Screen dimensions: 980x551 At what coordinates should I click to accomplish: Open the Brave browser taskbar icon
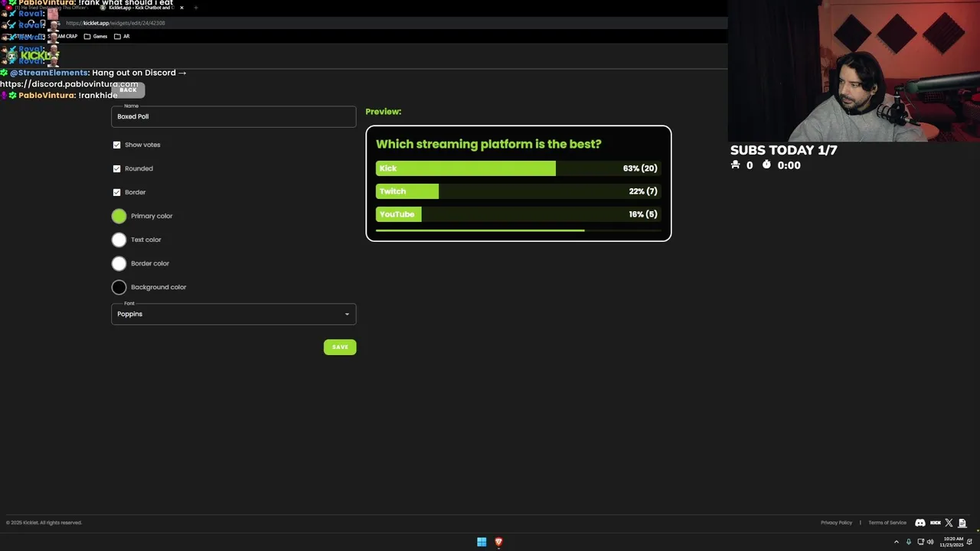pyautogui.click(x=498, y=542)
